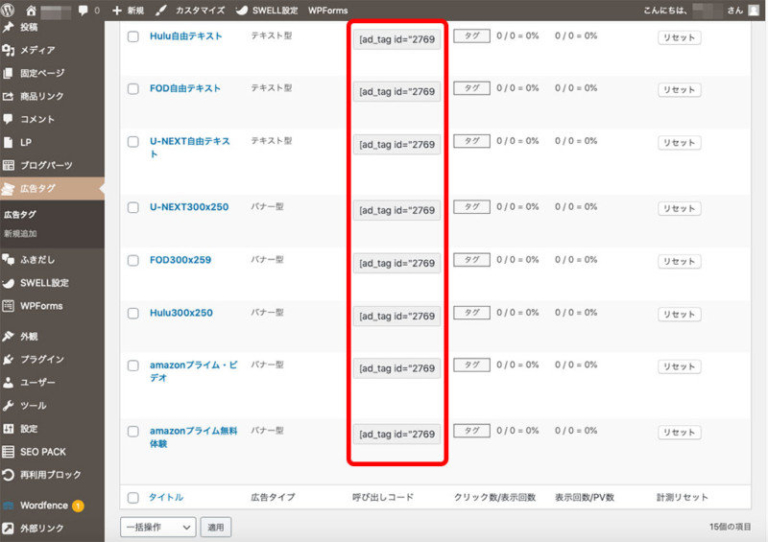The height and width of the screenshot is (542, 768).
Task: Open the Hulu自由テキスト title link
Action: pos(186,36)
